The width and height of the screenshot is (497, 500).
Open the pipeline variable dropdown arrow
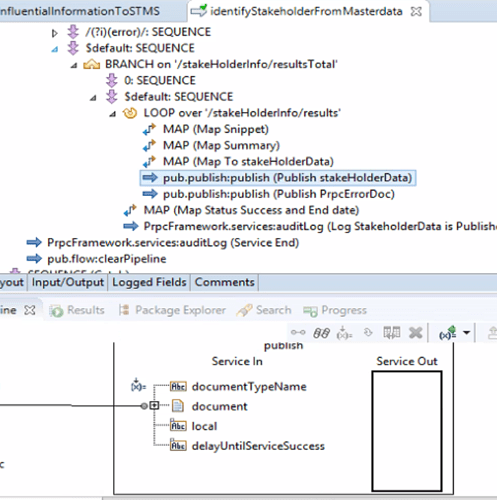(x=467, y=333)
